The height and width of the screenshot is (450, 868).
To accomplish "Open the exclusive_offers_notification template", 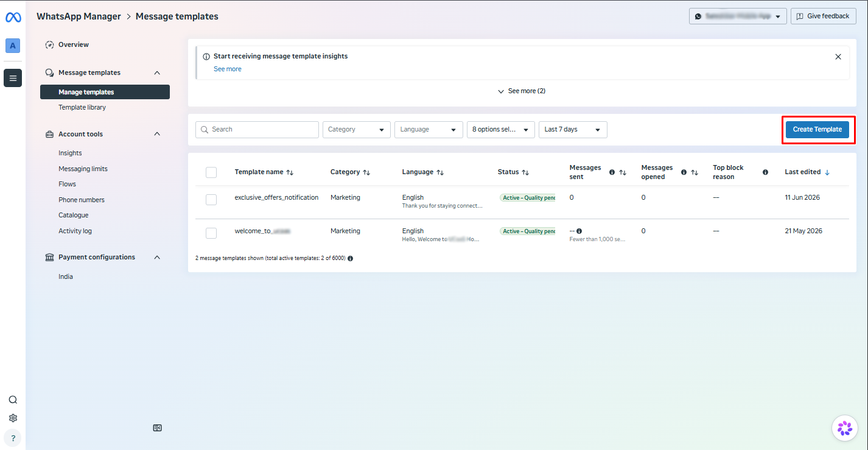I will coord(276,197).
